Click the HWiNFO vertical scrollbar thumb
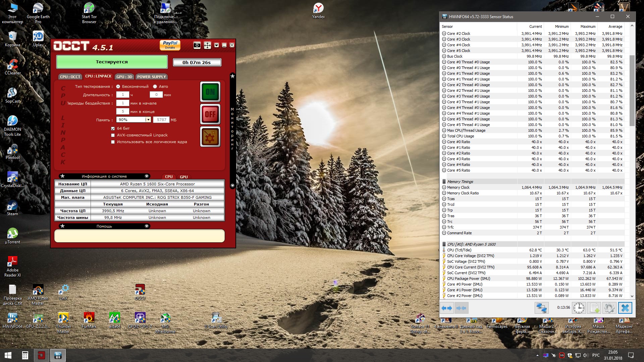This screenshot has width=644, height=362. [x=632, y=90]
